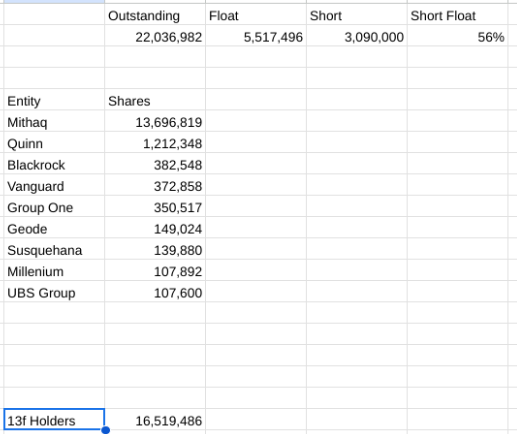The height and width of the screenshot is (434, 517).
Task: Select the Short header cell
Action: pos(357,15)
